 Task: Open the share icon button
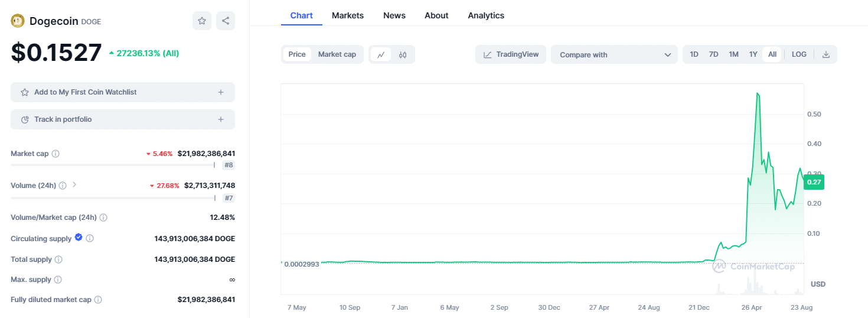226,21
